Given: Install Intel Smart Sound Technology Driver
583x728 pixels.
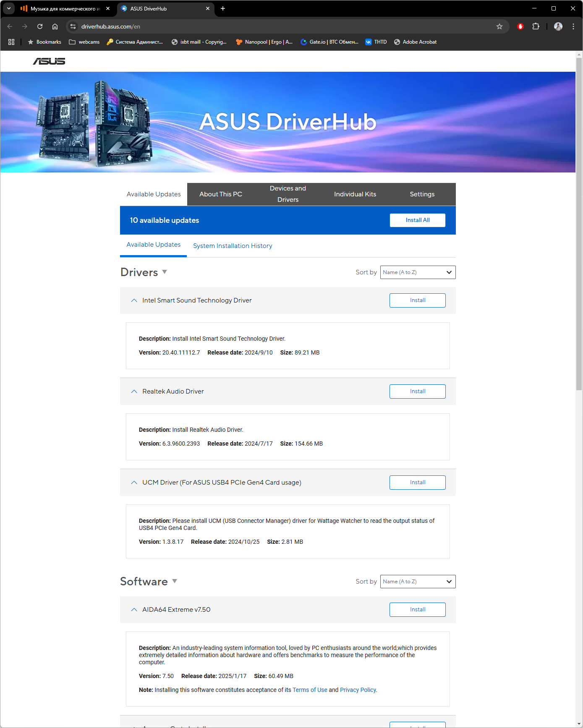Looking at the screenshot, I should [x=418, y=300].
